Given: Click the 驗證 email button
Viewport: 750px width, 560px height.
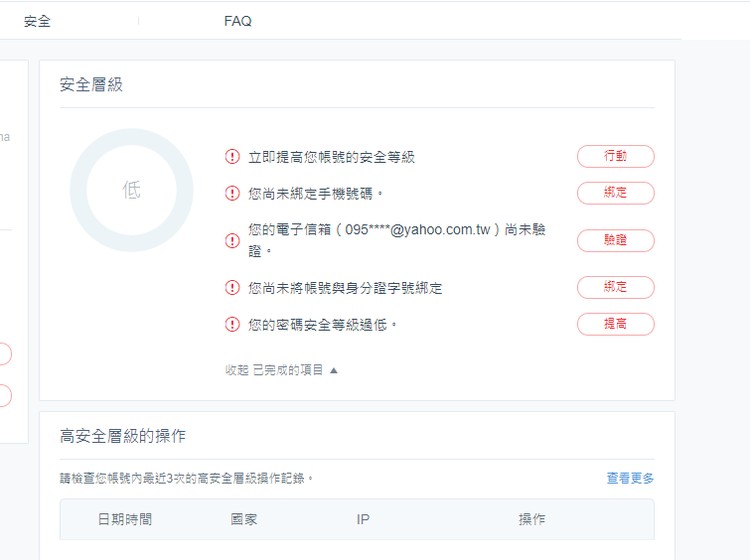Looking at the screenshot, I should [x=616, y=240].
